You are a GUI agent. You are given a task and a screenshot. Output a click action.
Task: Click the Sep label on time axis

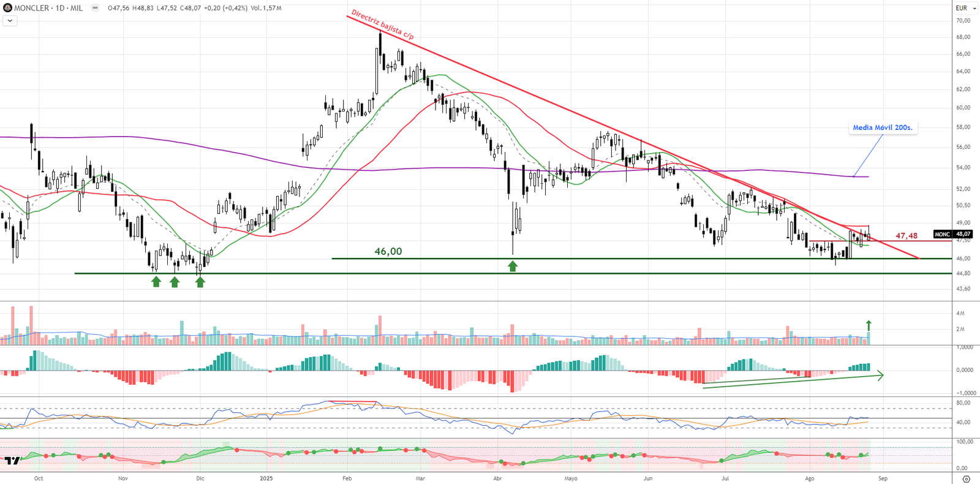(x=883, y=478)
